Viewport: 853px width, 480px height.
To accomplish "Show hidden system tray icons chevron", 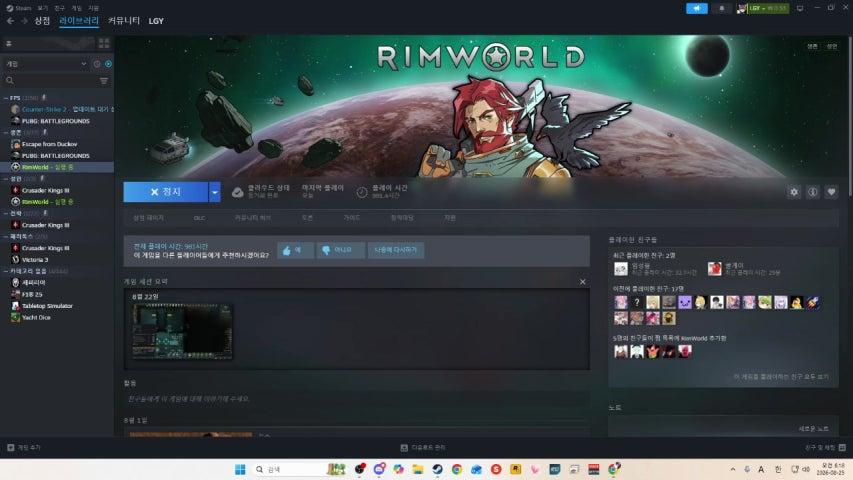I will point(733,469).
